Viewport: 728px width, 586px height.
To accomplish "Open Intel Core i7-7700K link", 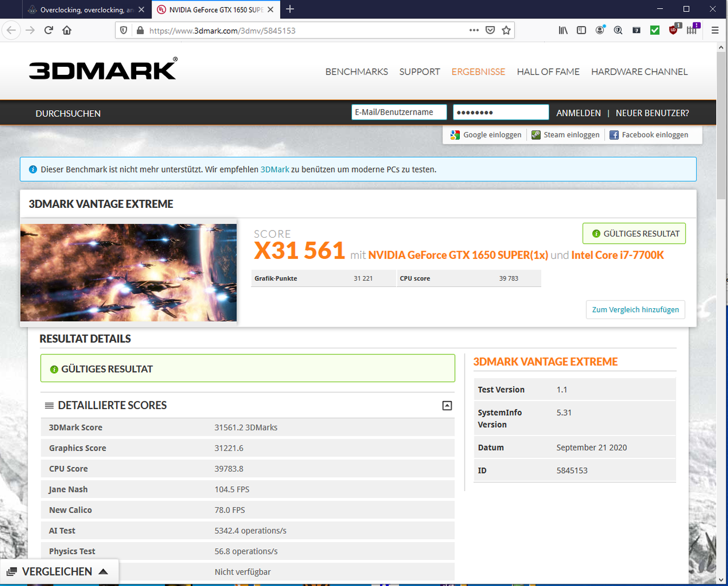I will click(x=617, y=255).
